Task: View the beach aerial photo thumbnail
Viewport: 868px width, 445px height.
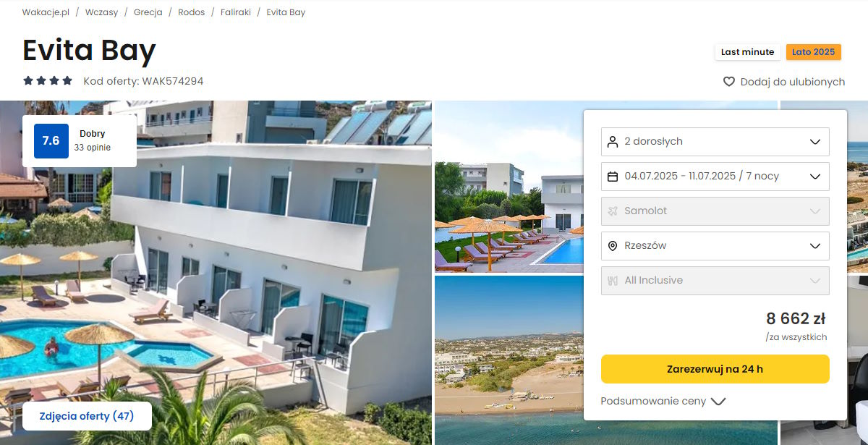Action: 509,360
